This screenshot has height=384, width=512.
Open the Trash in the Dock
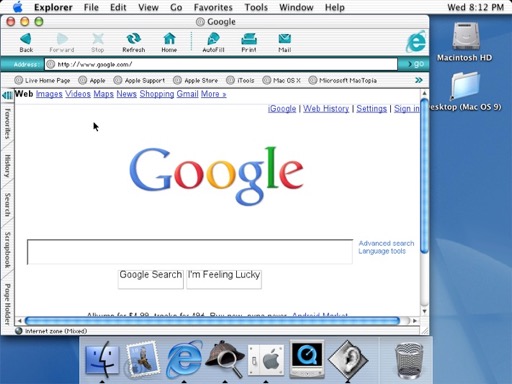[409, 361]
